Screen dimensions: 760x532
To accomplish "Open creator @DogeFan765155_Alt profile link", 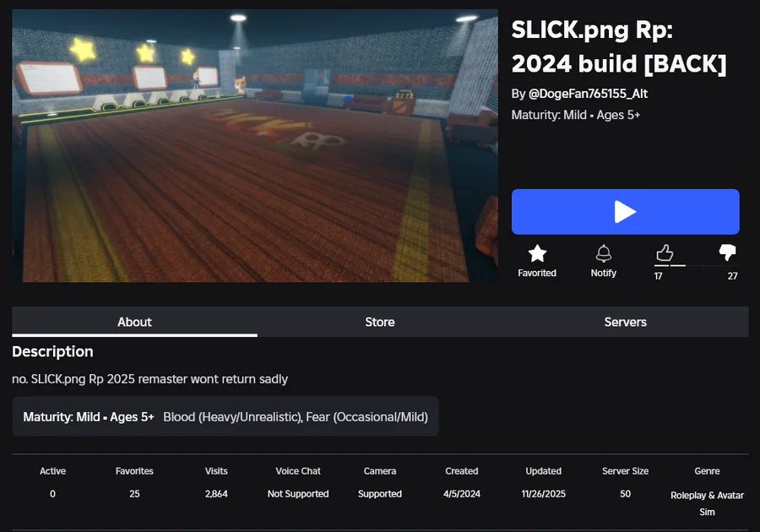I will 588,94.
